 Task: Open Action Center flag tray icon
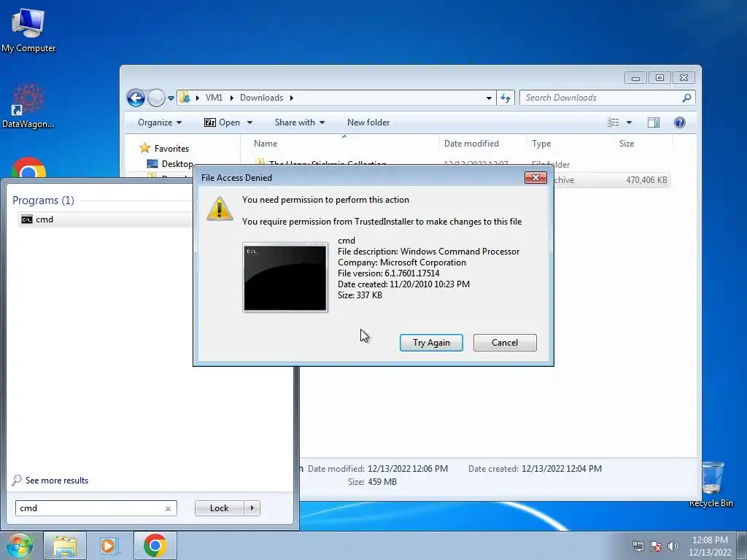(x=656, y=546)
